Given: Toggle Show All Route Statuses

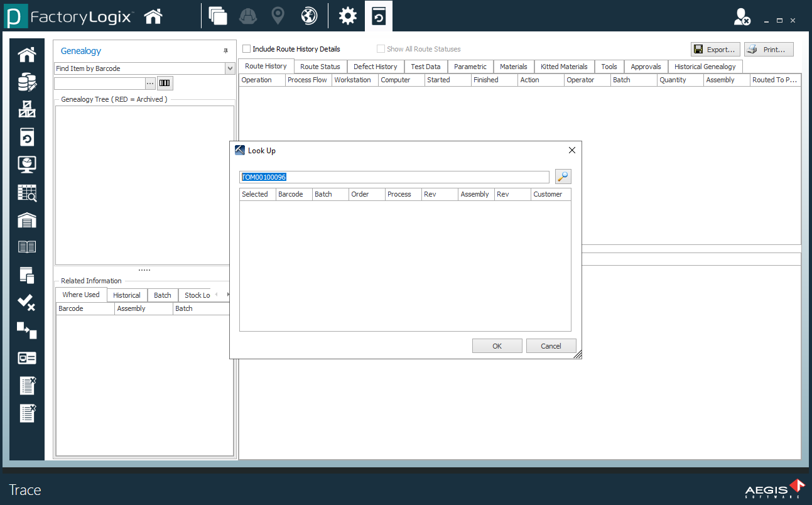Looking at the screenshot, I should pos(381,48).
